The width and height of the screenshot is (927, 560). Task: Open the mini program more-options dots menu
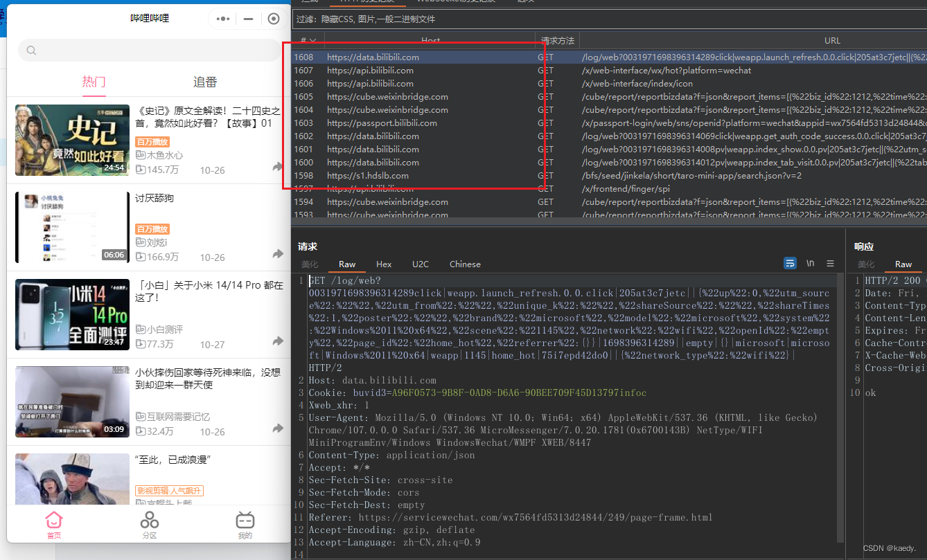point(223,19)
